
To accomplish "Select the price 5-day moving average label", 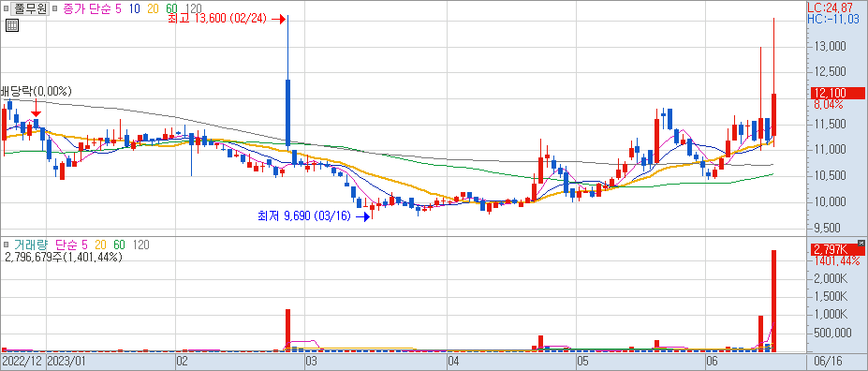I will click(x=119, y=8).
